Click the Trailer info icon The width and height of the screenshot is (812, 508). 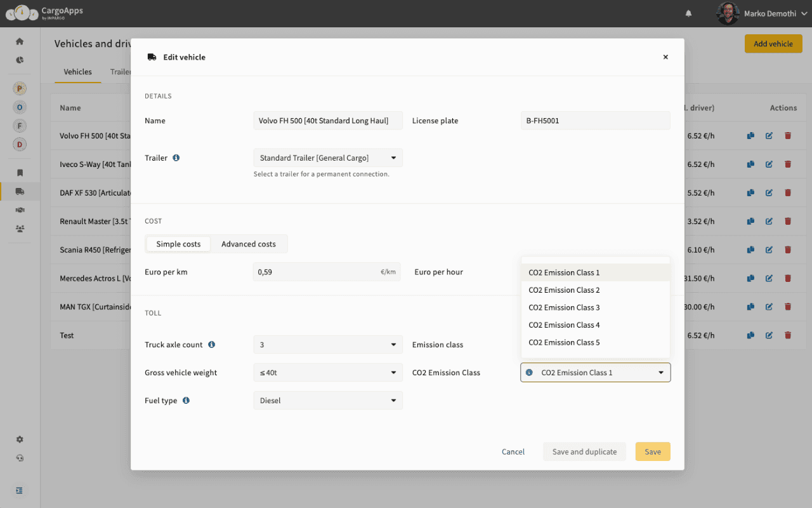(176, 157)
